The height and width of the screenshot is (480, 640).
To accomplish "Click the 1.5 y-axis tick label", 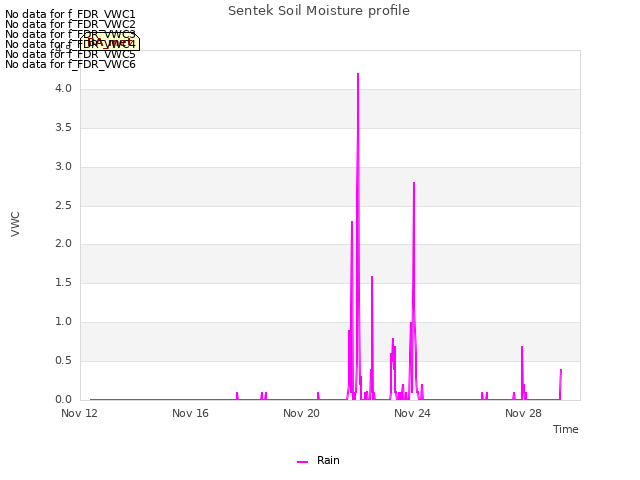I will pos(64,282).
